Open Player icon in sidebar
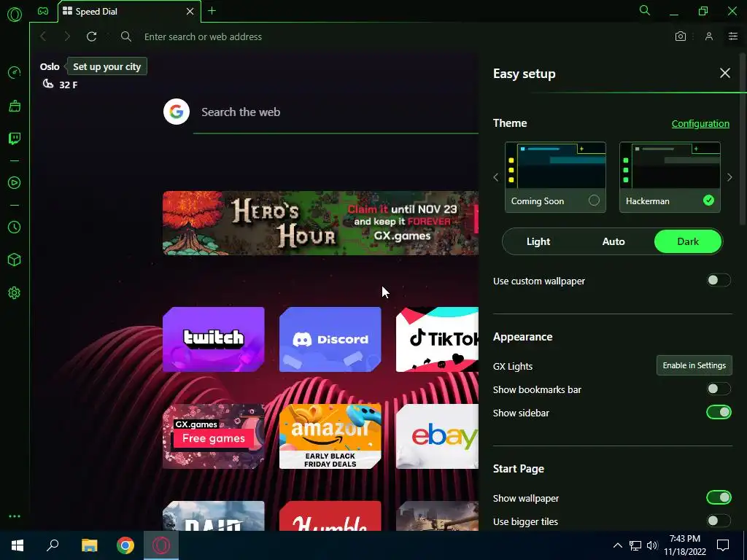 coord(15,183)
